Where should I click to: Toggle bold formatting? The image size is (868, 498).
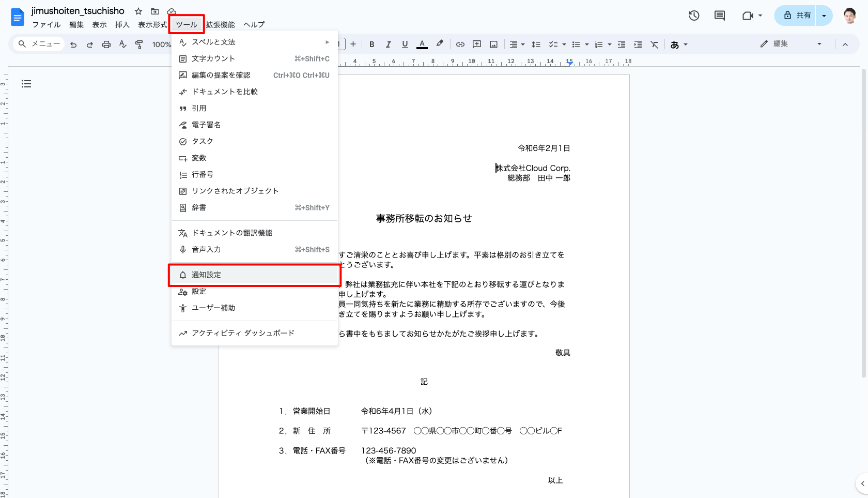(371, 44)
